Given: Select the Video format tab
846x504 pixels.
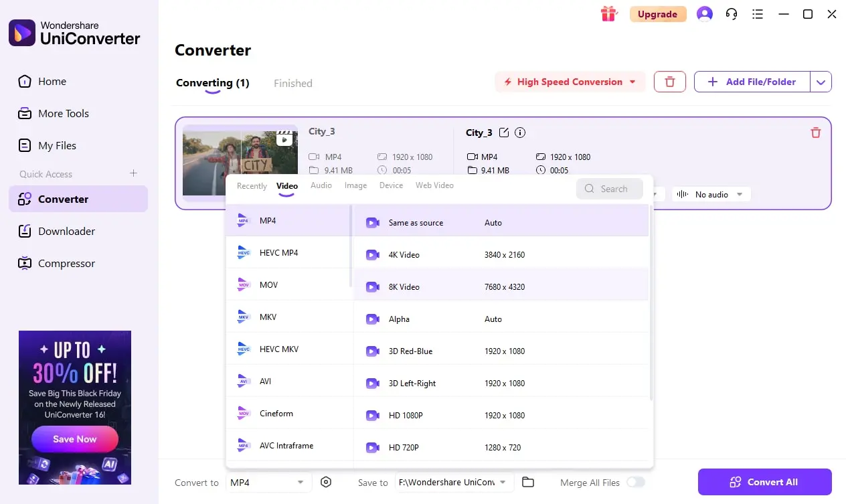Looking at the screenshot, I should coord(287,186).
